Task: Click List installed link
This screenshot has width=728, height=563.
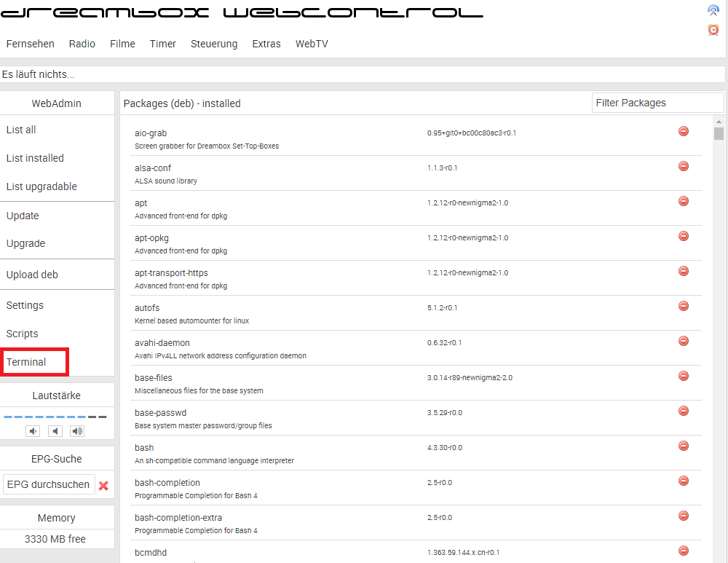Action: click(35, 158)
